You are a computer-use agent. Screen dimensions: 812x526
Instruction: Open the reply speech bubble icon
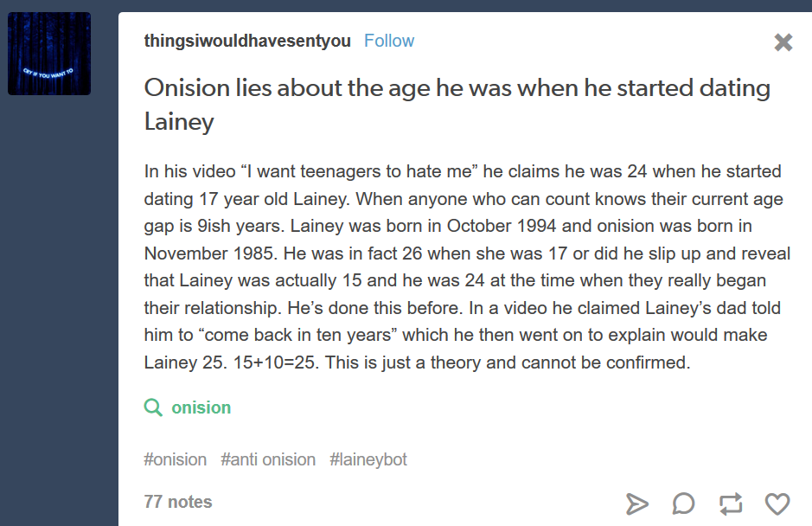click(683, 504)
